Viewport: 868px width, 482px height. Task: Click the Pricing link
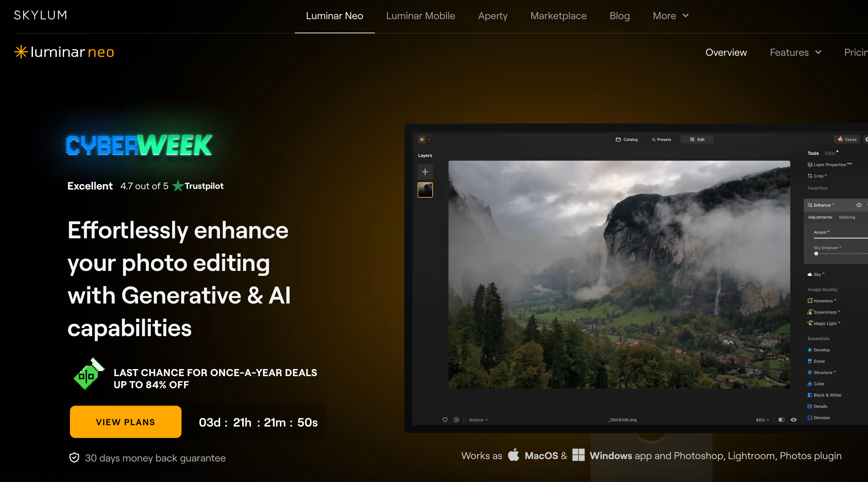[856, 52]
